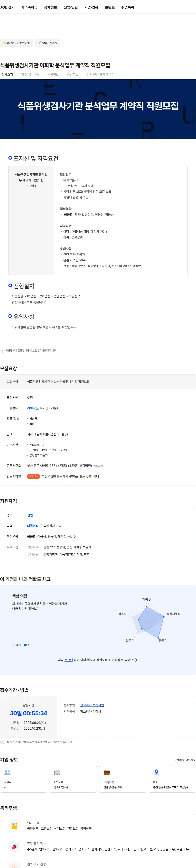196x868 pixels.
Task: Open the 합격축하금 menu
Action: click(29, 7)
